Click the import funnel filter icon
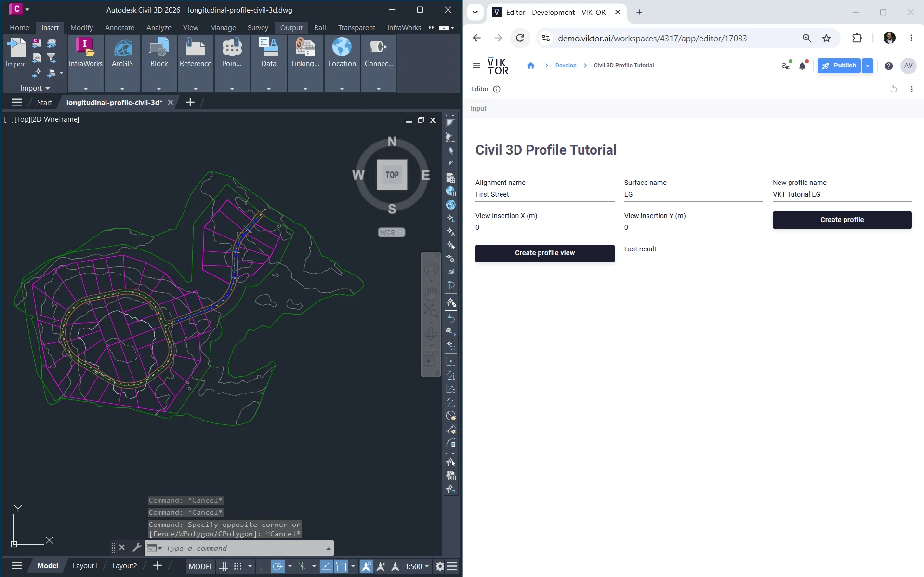The image size is (924, 577). click(x=52, y=58)
